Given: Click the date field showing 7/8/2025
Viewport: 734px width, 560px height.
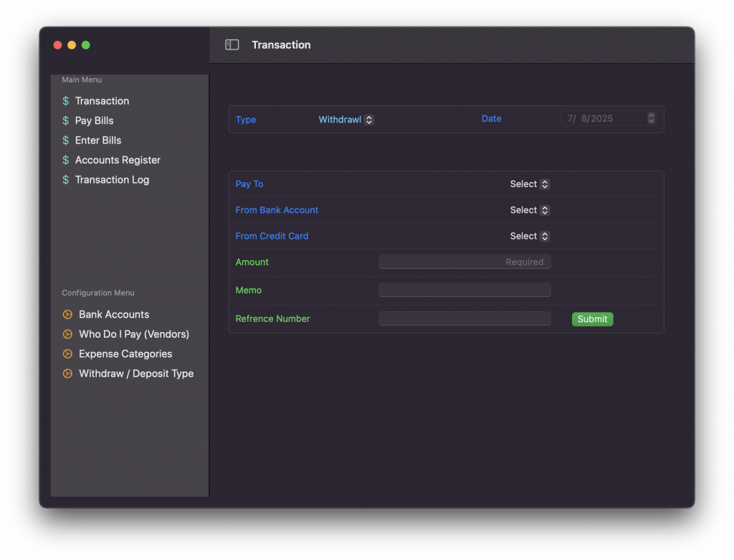Looking at the screenshot, I should point(602,119).
